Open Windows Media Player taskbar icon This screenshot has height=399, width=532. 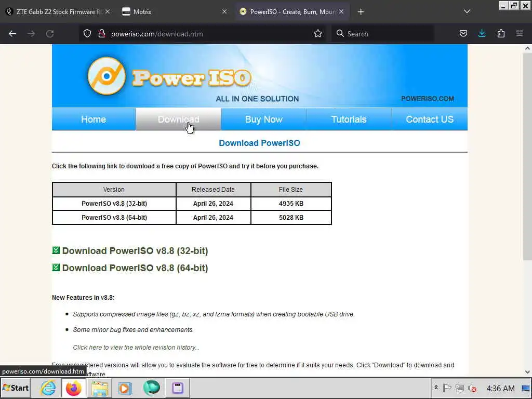pyautogui.click(x=125, y=388)
